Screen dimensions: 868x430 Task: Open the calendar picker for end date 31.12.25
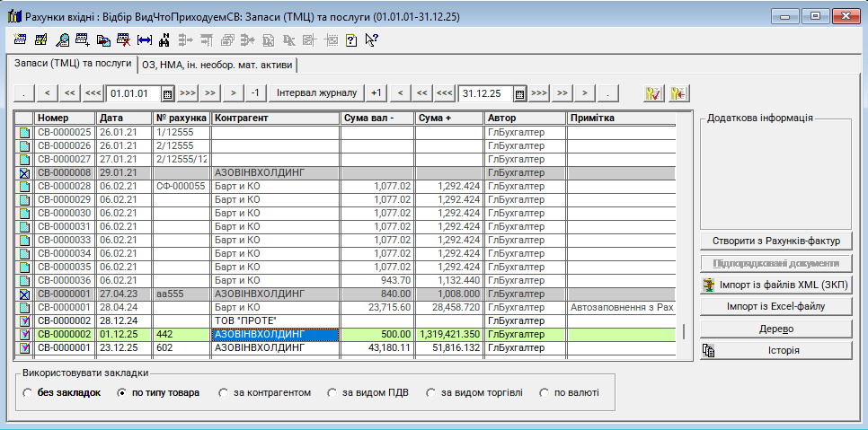pyautogui.click(x=519, y=93)
